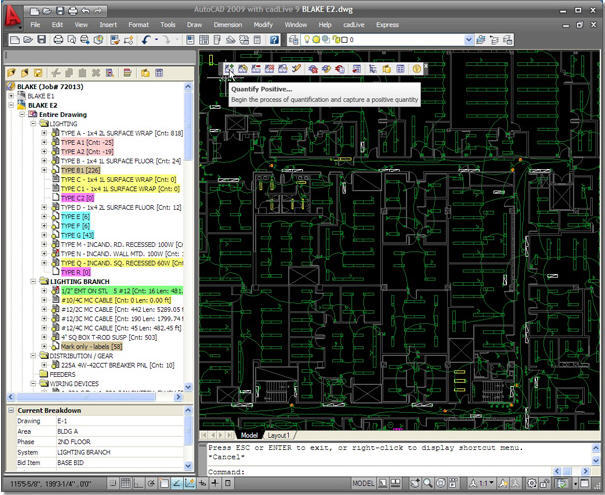605x495 pixels.
Task: Click Open folder icon in standard toolbar
Action: [x=27, y=40]
